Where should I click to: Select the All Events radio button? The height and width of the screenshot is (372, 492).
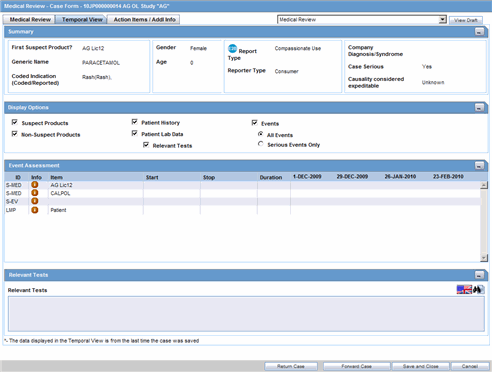(x=261, y=134)
